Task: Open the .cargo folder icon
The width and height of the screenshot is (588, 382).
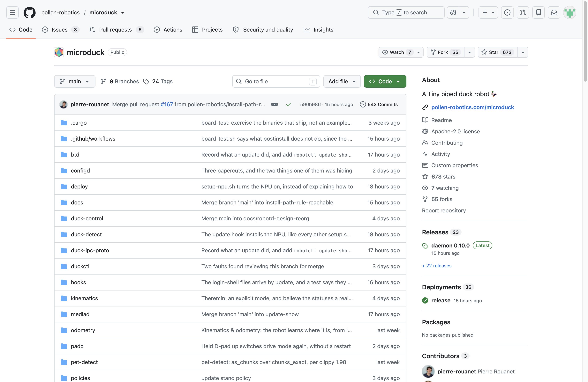Action: point(64,123)
